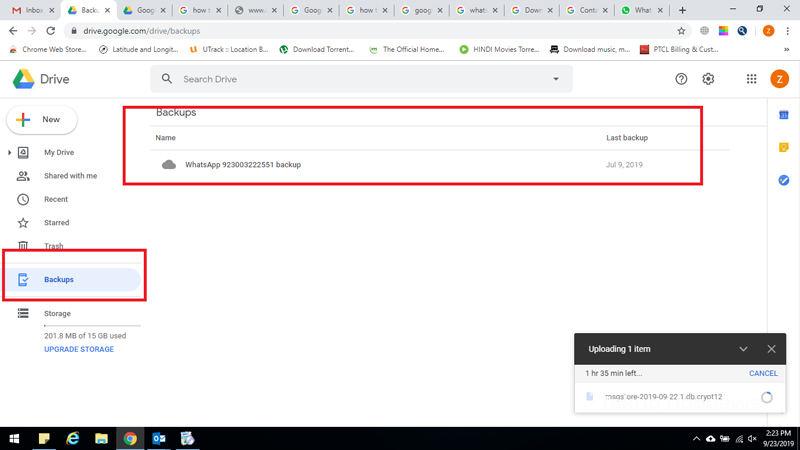
Task: Go back in Chrome
Action: coord(13,31)
